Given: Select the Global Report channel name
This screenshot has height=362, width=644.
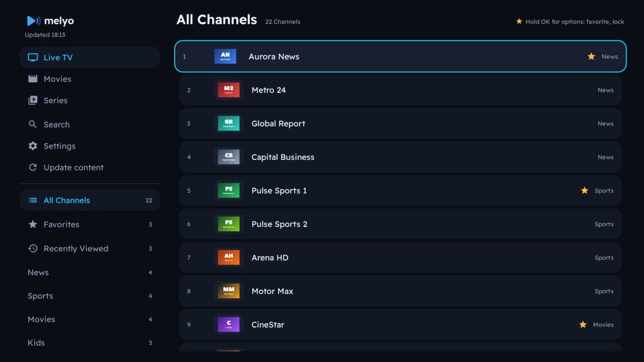Looking at the screenshot, I should [278, 124].
